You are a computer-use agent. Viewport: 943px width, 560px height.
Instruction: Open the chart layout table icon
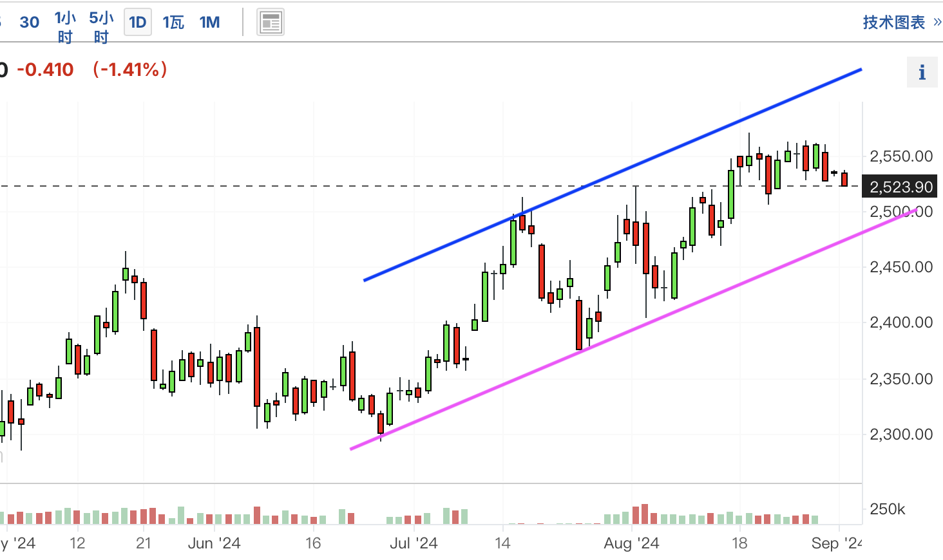tap(271, 23)
